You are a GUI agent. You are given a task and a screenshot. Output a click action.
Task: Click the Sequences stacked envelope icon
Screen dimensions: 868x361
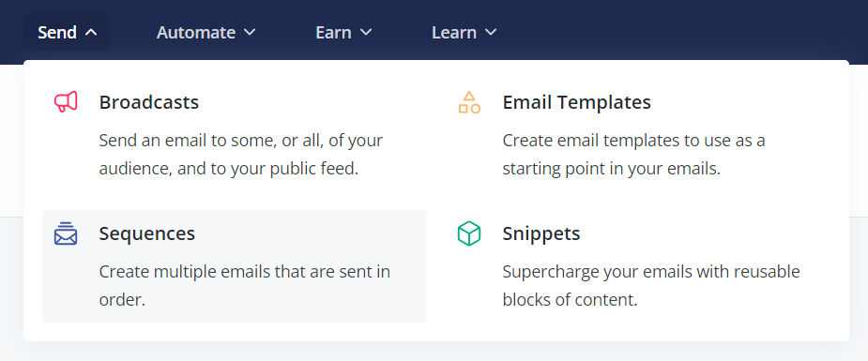(66, 233)
